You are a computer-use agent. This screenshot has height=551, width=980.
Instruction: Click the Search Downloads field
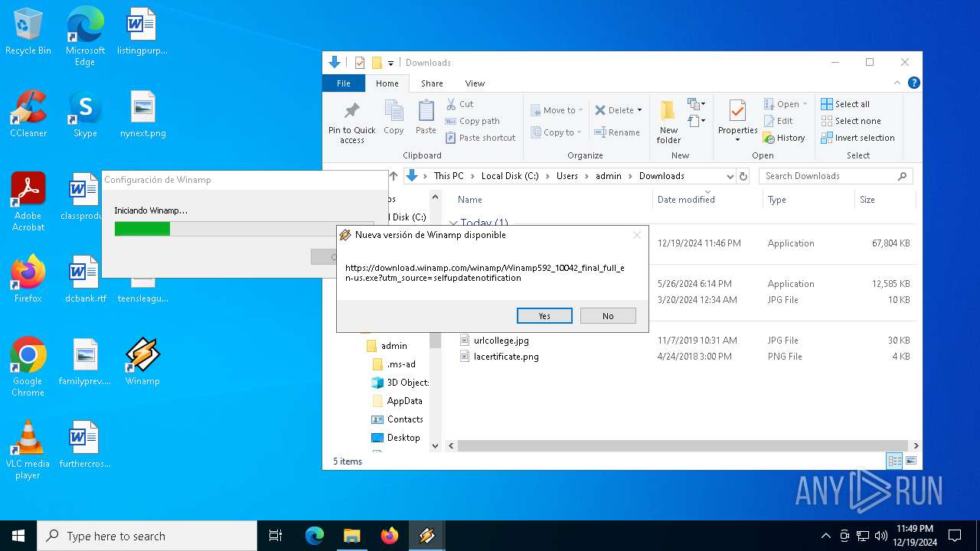[x=835, y=176]
